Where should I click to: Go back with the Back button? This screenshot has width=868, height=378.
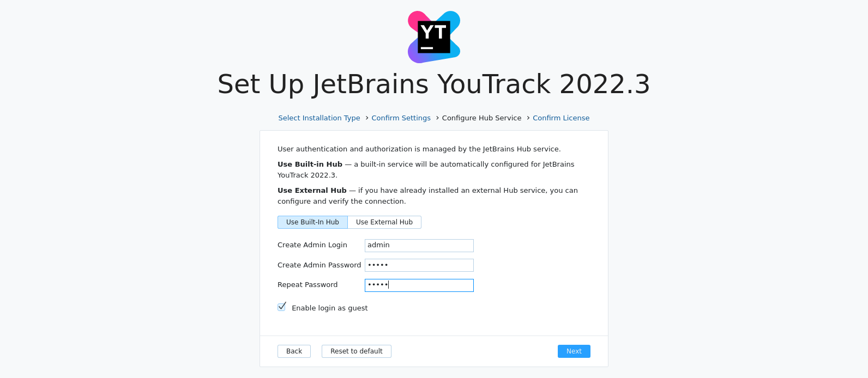(x=294, y=351)
